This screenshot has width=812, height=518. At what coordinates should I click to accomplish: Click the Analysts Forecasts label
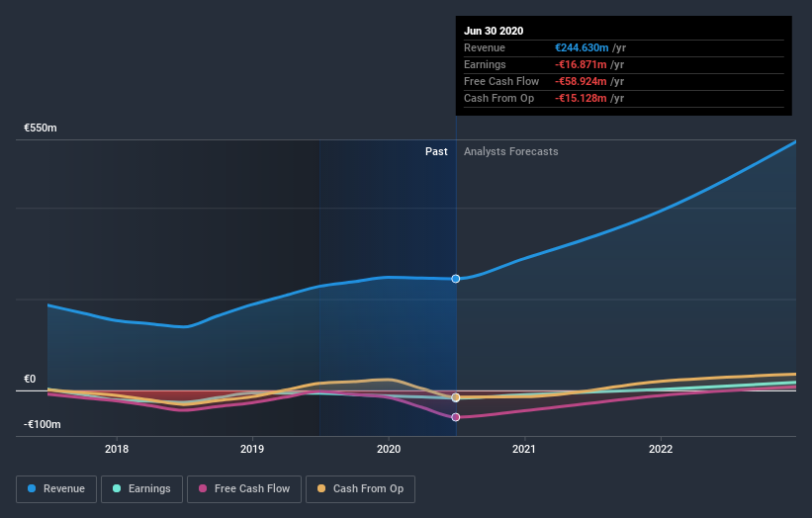(x=511, y=151)
